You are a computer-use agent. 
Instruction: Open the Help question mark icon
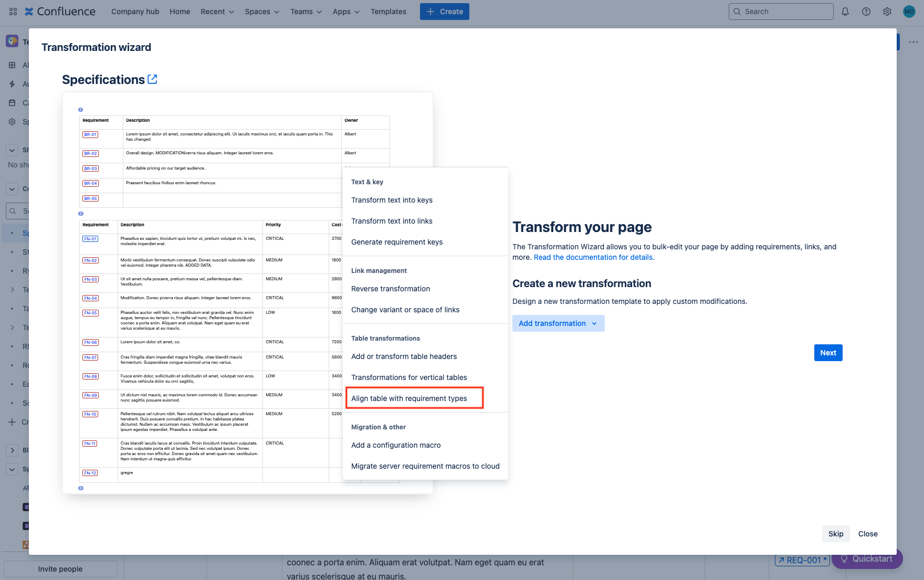(x=866, y=11)
